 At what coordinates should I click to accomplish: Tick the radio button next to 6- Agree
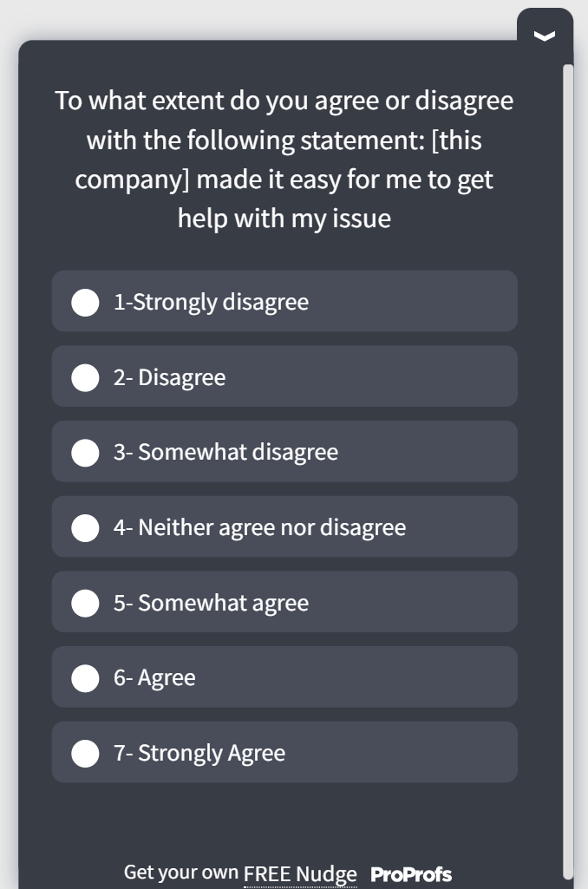(x=85, y=678)
